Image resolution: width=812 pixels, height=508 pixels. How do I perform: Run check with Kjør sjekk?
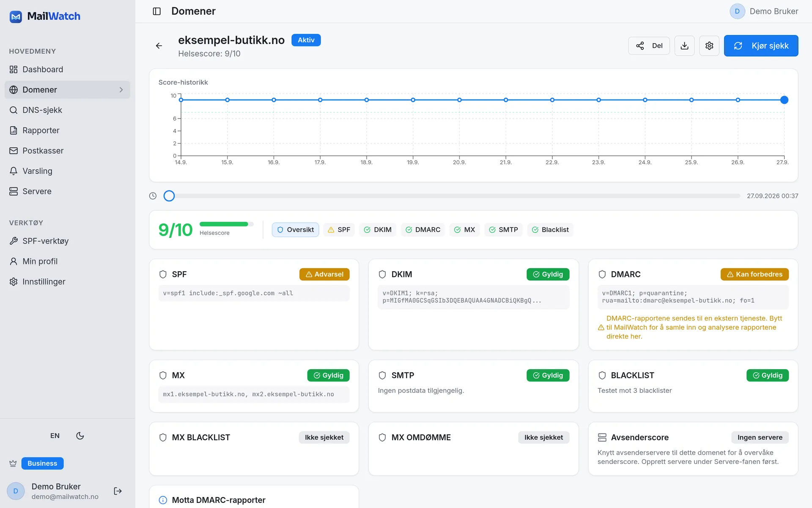tap(761, 46)
